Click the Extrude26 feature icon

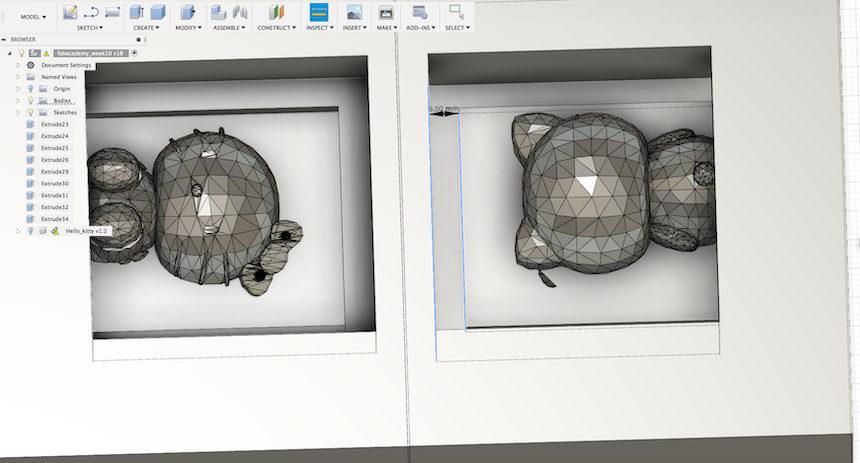pyautogui.click(x=31, y=160)
